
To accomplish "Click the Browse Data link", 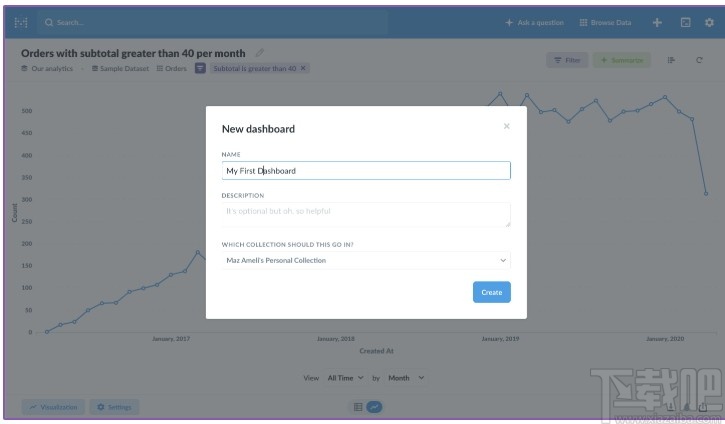I will point(605,22).
